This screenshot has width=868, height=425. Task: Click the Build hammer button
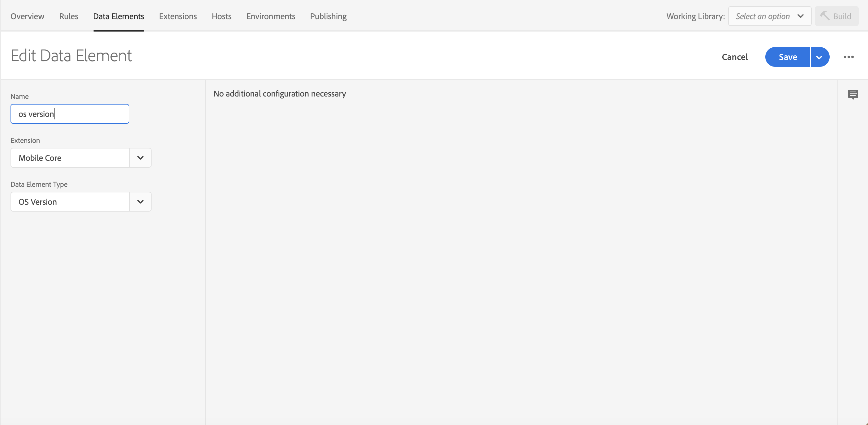tap(836, 16)
